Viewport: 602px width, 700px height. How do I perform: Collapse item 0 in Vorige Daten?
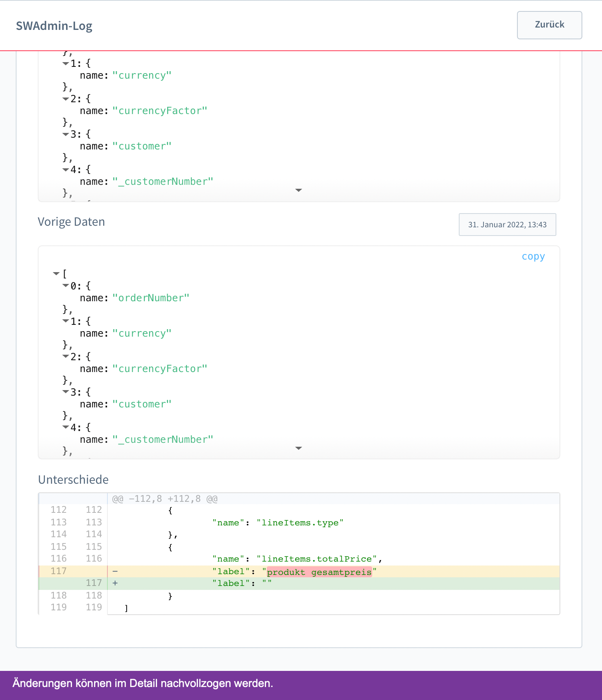pyautogui.click(x=66, y=286)
